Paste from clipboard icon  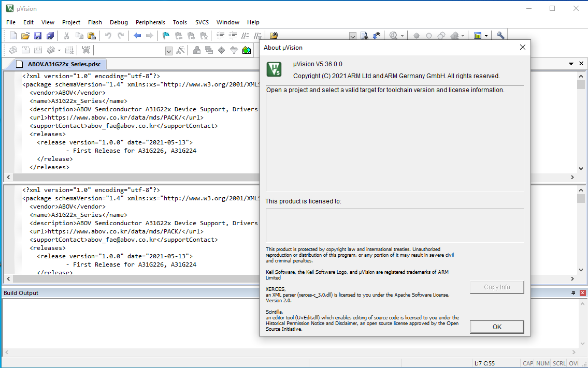click(x=92, y=36)
